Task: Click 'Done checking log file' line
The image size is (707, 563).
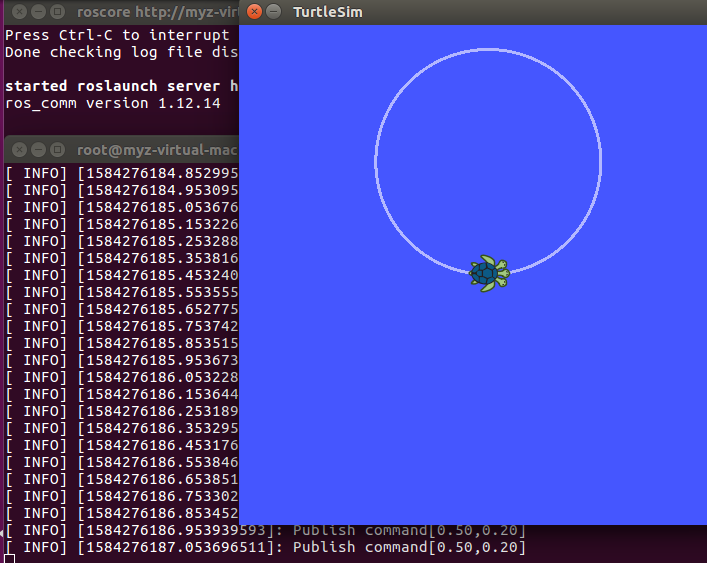Action: click(x=121, y=52)
